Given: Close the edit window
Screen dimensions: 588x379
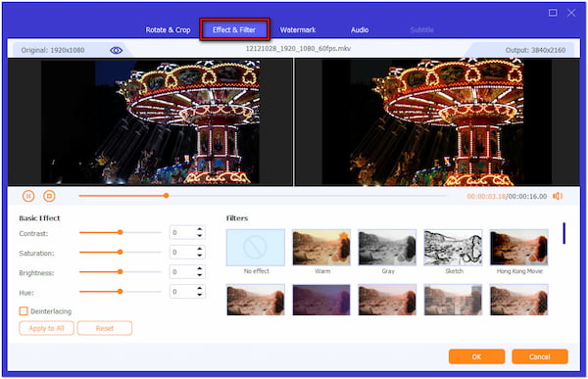Looking at the screenshot, I should (571, 13).
